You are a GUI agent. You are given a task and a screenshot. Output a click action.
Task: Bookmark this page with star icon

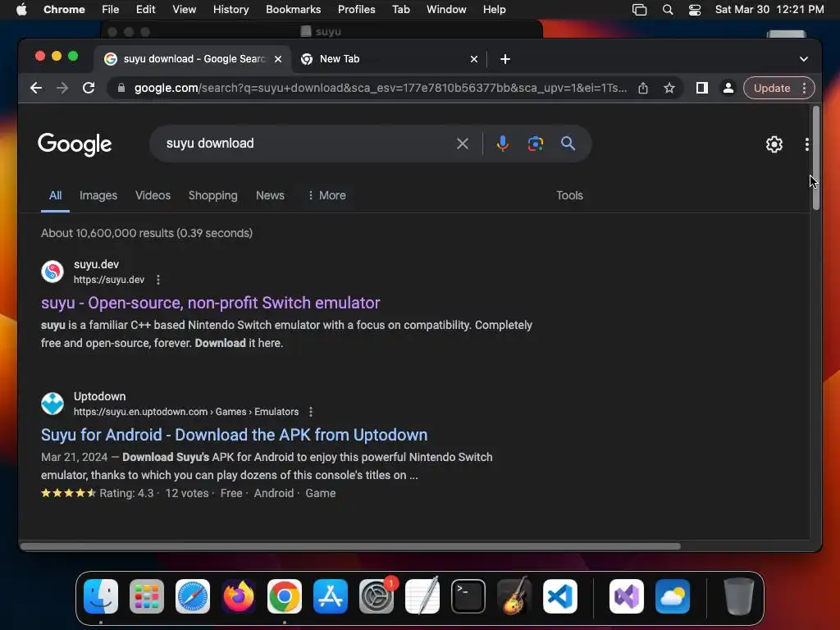669,88
